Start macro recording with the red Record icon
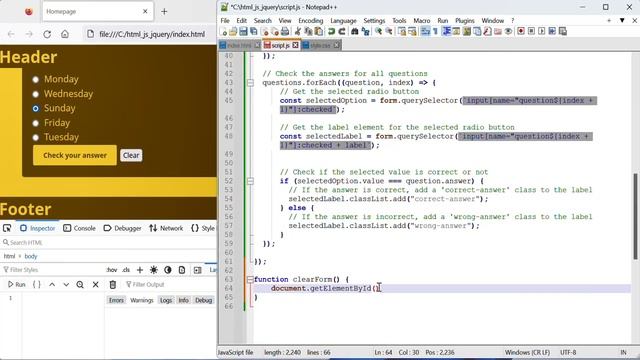 521,31
